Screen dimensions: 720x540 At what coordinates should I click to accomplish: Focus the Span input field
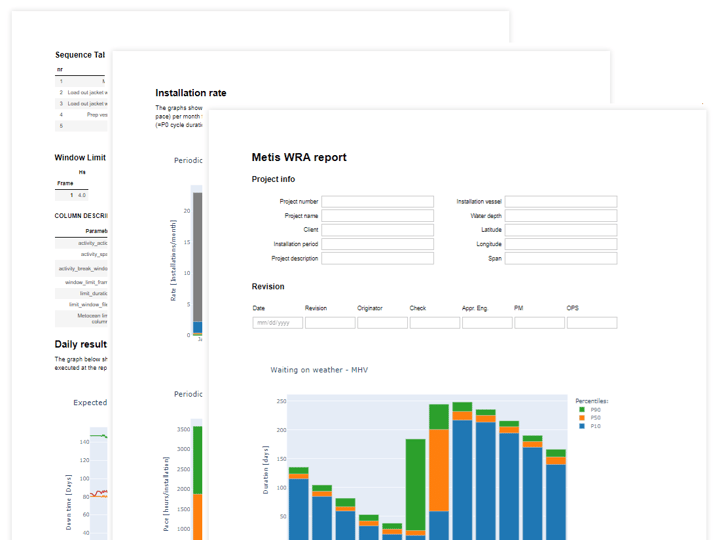click(x=561, y=259)
